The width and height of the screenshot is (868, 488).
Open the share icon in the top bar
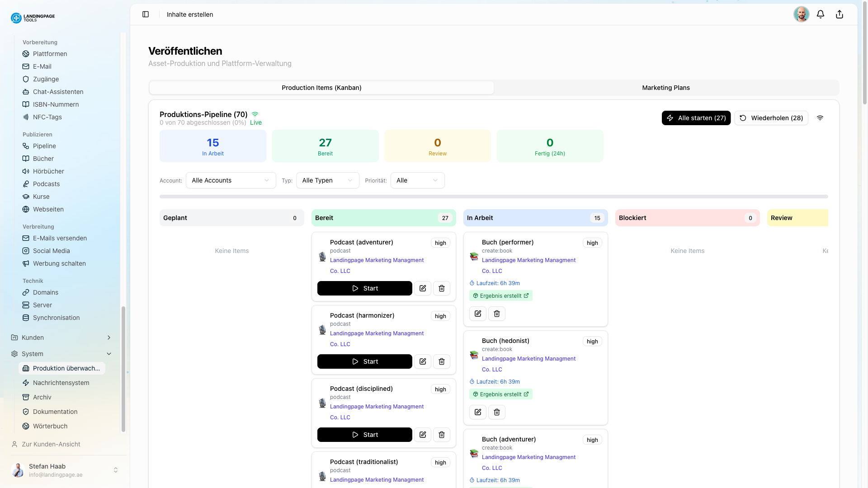click(x=840, y=14)
